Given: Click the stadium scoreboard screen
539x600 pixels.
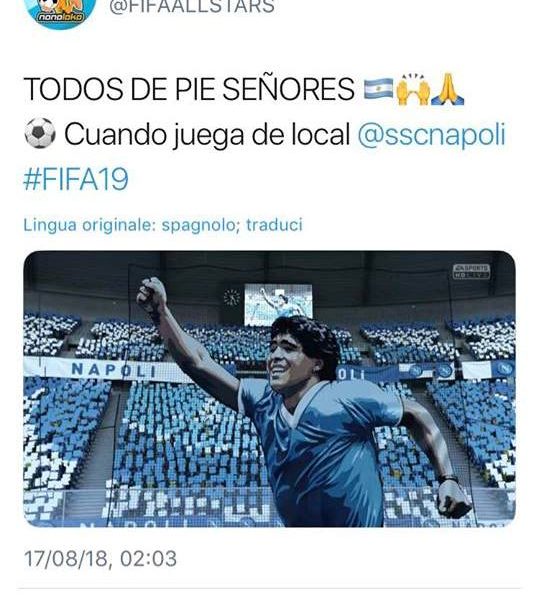Looking at the screenshot, I should click(x=278, y=303).
